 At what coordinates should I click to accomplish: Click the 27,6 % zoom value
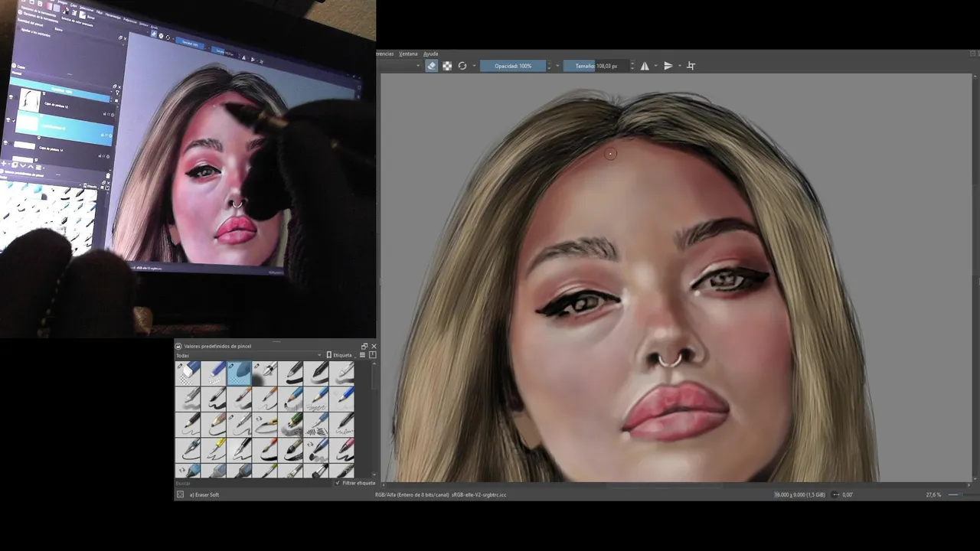933,495
